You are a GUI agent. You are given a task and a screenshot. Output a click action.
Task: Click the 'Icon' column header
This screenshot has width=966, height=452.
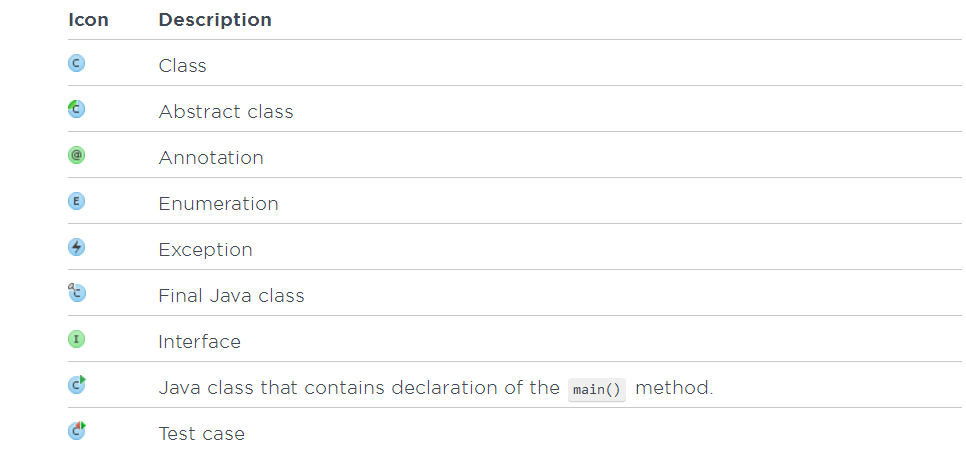pyautogui.click(x=88, y=20)
